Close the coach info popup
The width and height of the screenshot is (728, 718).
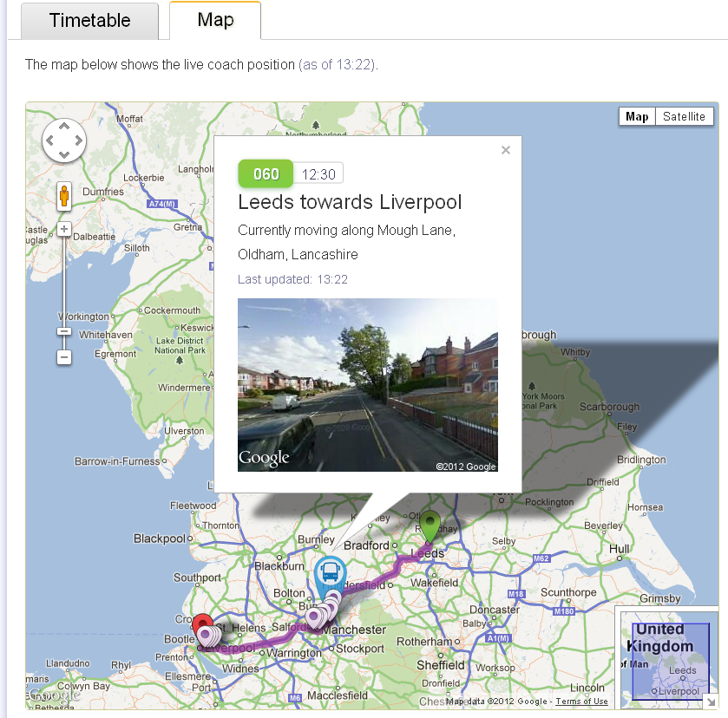(506, 150)
